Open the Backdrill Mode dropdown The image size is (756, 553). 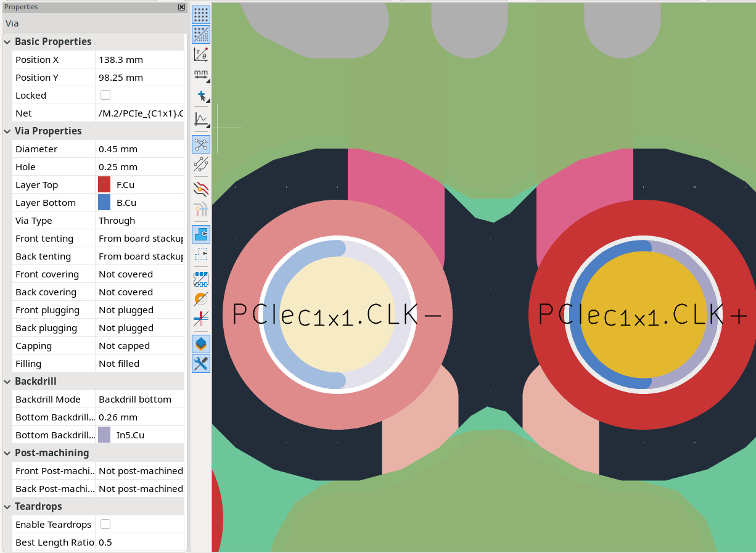pyautogui.click(x=141, y=399)
